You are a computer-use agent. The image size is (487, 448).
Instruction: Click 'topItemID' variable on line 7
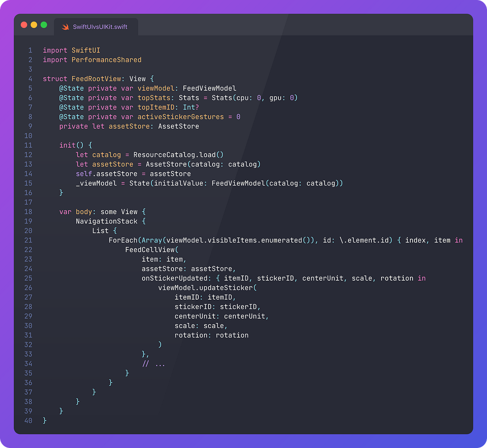[x=156, y=108]
